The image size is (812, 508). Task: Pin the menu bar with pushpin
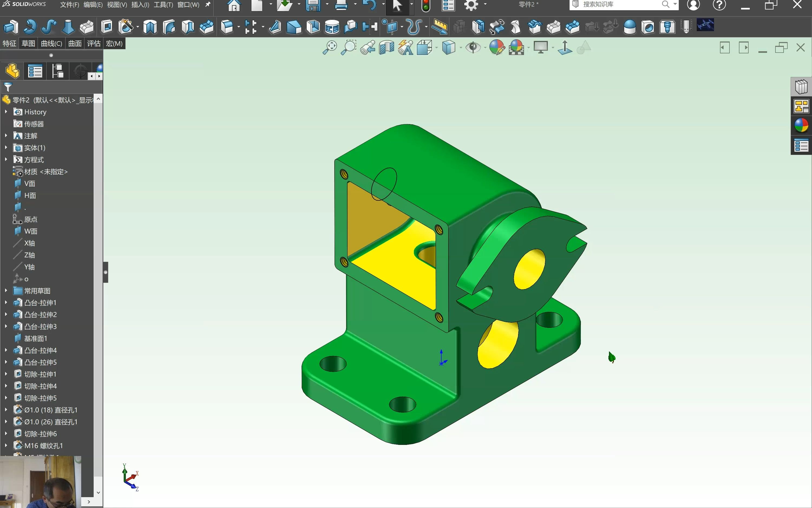click(208, 5)
